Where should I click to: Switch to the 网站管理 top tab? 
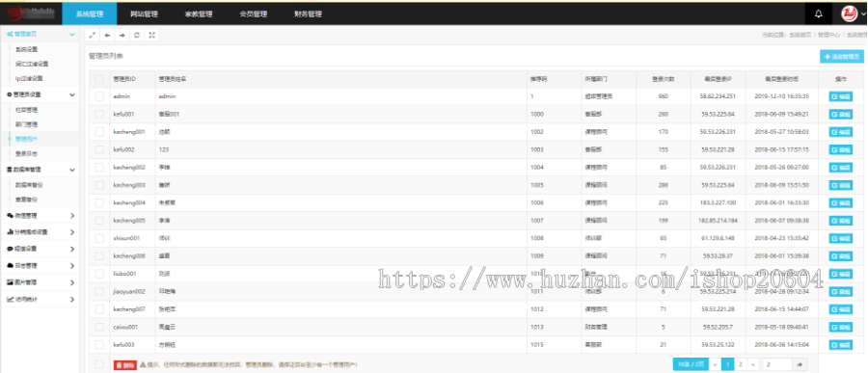(144, 13)
